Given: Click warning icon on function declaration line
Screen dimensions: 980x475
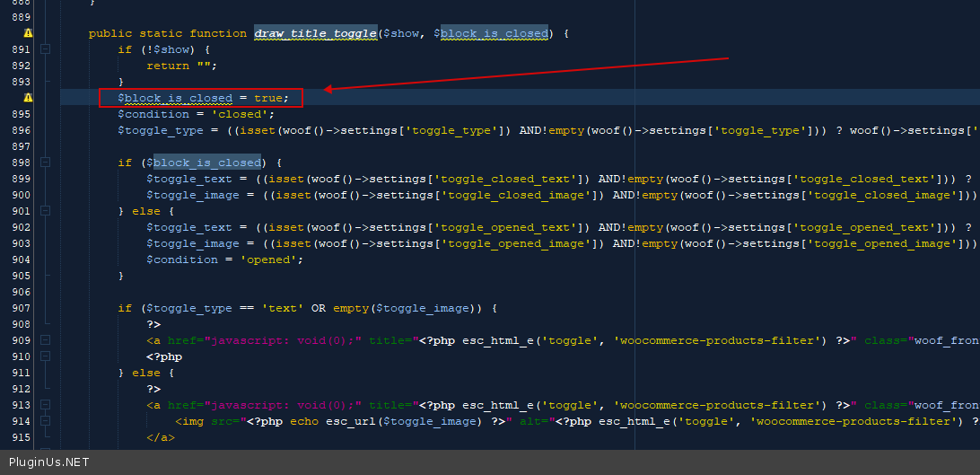Looking at the screenshot, I should click(28, 33).
